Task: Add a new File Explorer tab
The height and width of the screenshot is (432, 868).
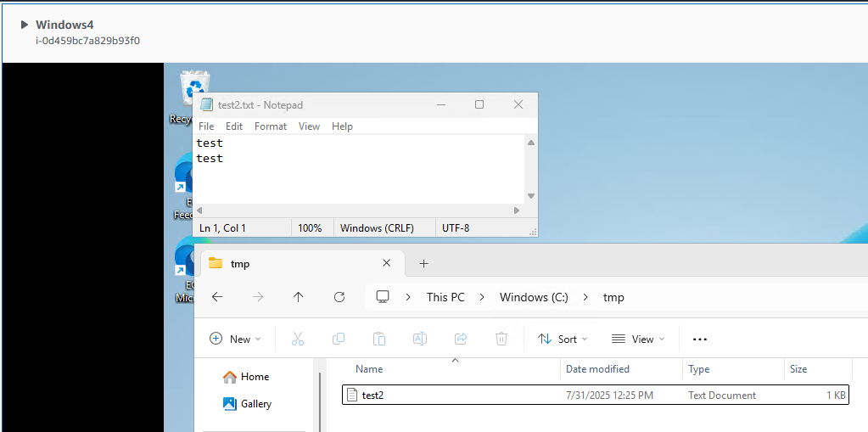Action: 424,264
